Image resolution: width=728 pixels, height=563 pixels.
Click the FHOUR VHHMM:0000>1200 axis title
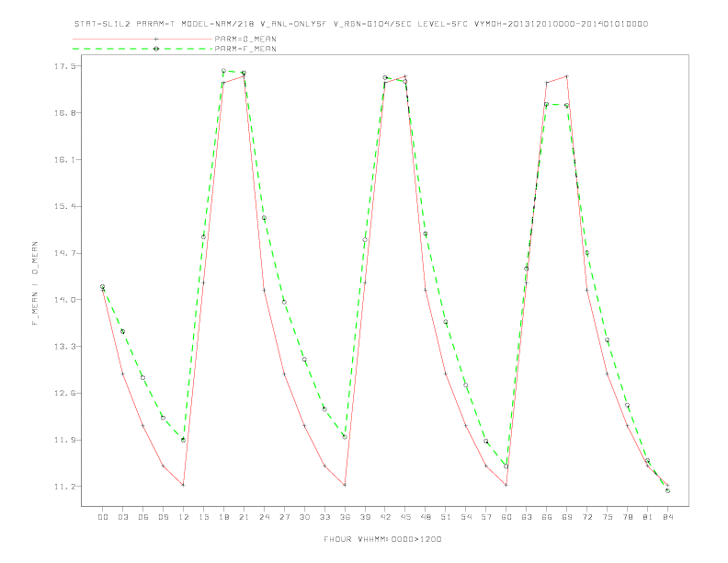(x=382, y=539)
